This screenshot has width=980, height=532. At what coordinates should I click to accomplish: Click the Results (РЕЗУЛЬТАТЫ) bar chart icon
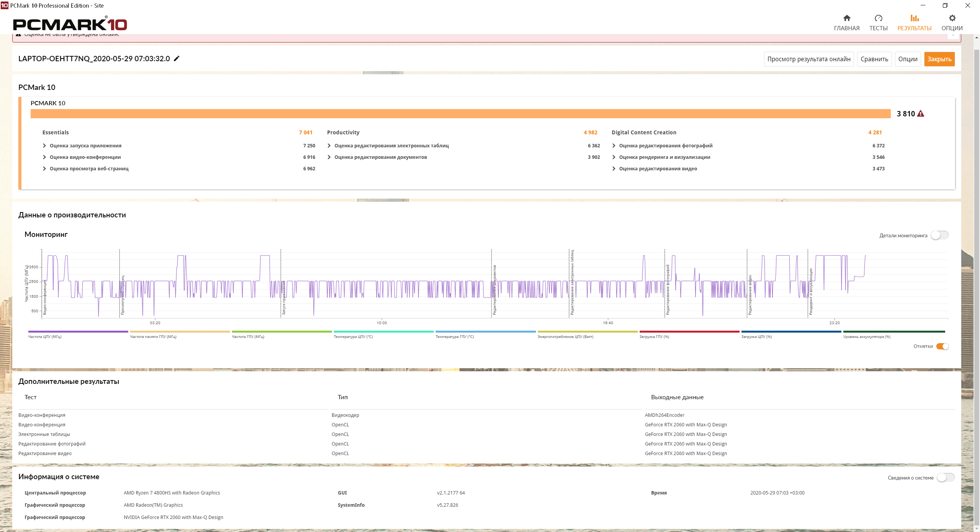coord(914,18)
